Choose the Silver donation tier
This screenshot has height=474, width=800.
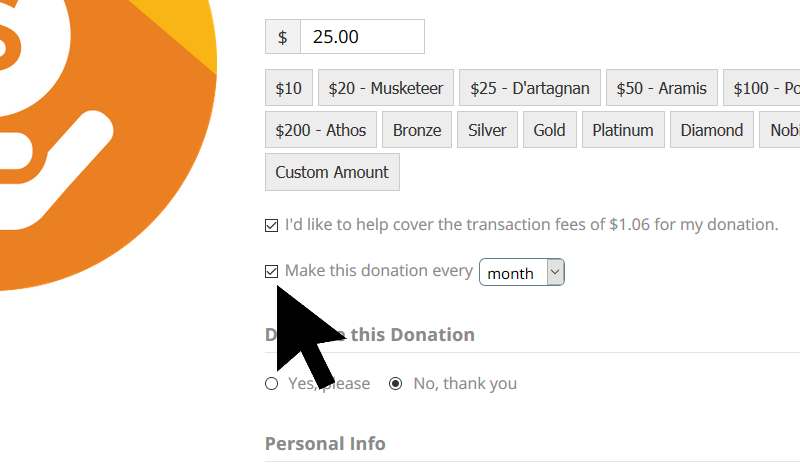[x=487, y=130]
